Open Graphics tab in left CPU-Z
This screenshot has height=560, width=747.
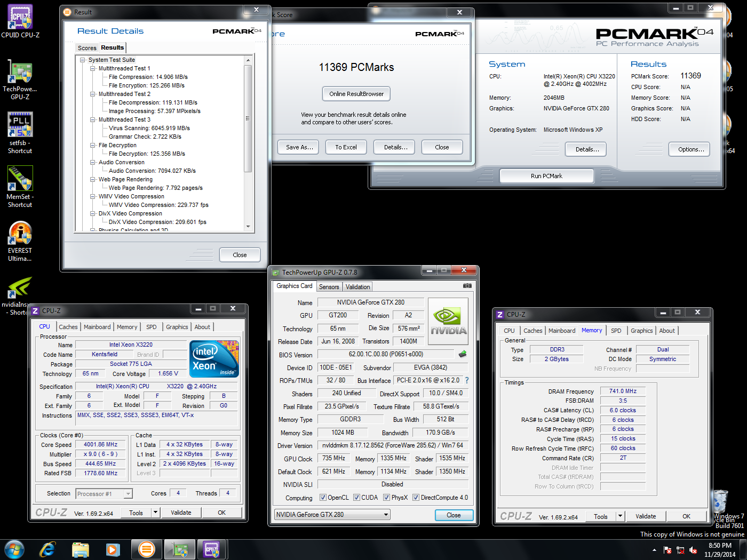point(177,327)
